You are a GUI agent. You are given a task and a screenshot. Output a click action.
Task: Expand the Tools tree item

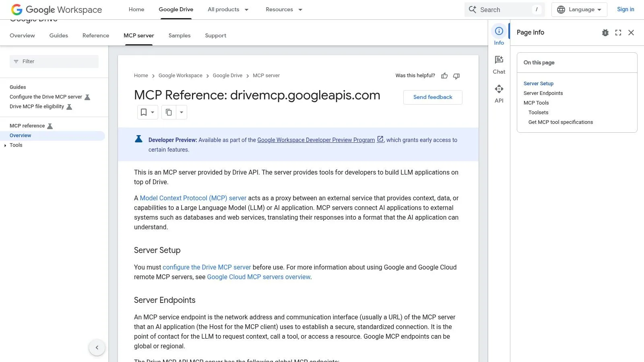point(5,145)
